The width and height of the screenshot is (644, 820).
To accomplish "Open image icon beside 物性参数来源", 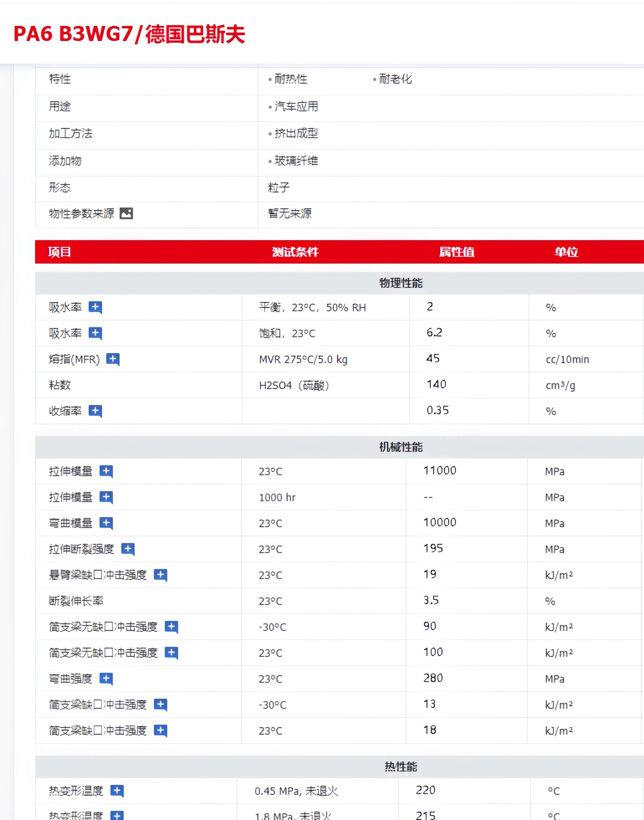I will click(126, 214).
